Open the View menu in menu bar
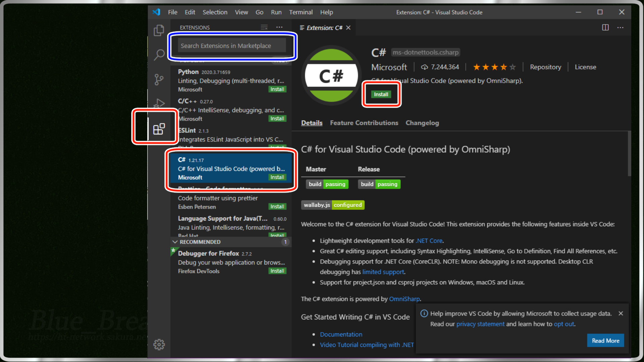This screenshot has height=362, width=644. 241,12
